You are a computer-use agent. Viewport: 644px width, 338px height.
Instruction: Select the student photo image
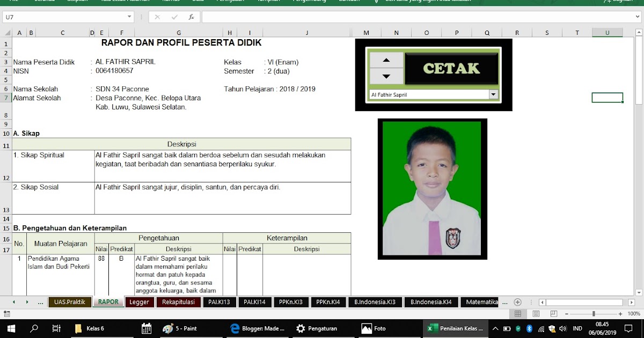tap(433, 189)
